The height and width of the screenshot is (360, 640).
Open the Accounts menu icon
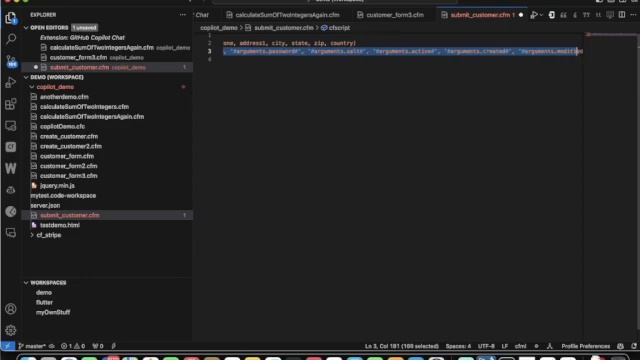tap(11, 309)
